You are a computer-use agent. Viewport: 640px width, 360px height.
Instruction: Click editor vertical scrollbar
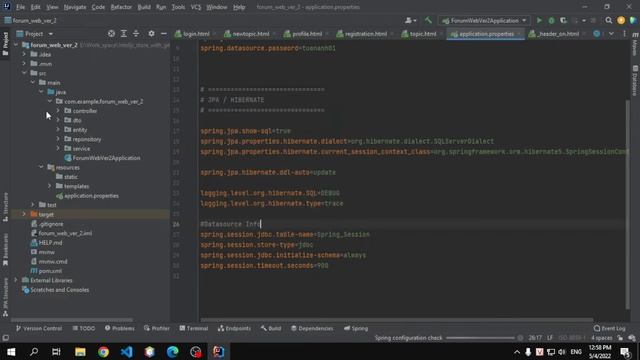tap(627, 204)
